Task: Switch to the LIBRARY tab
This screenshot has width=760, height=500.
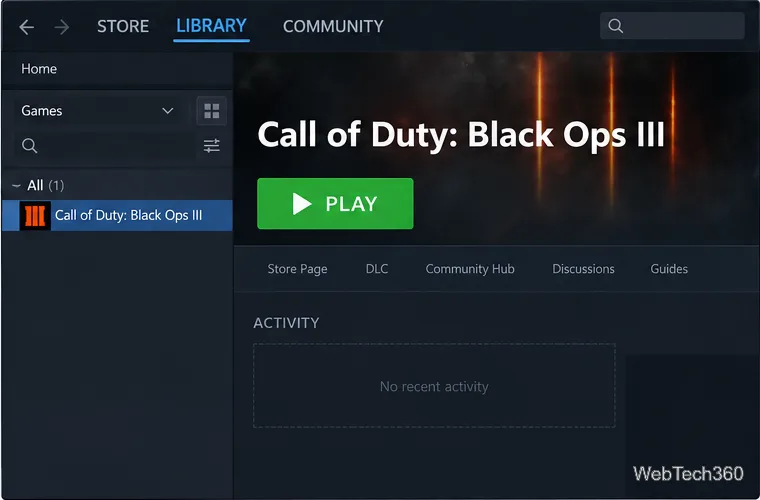Action: (211, 26)
